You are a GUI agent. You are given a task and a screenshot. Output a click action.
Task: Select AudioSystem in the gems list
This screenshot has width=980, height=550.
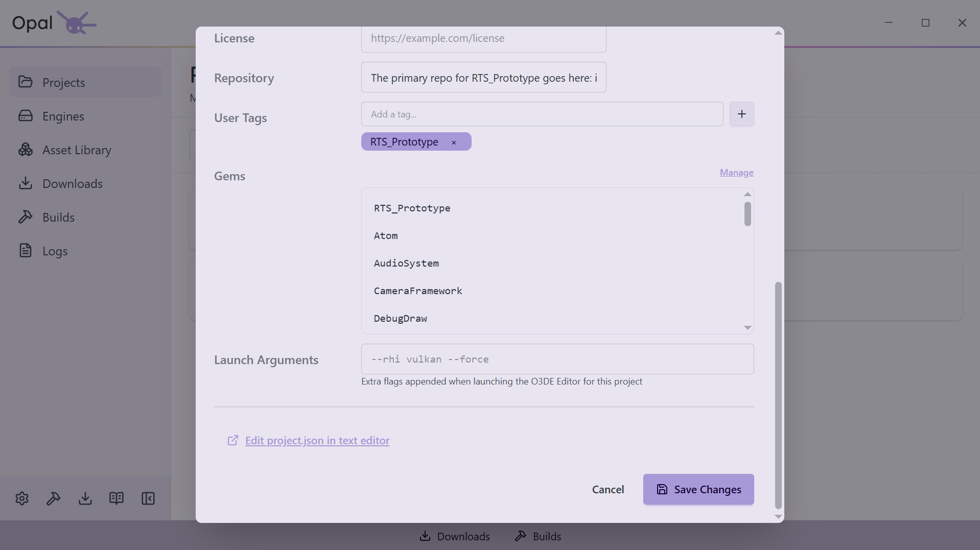406,263
